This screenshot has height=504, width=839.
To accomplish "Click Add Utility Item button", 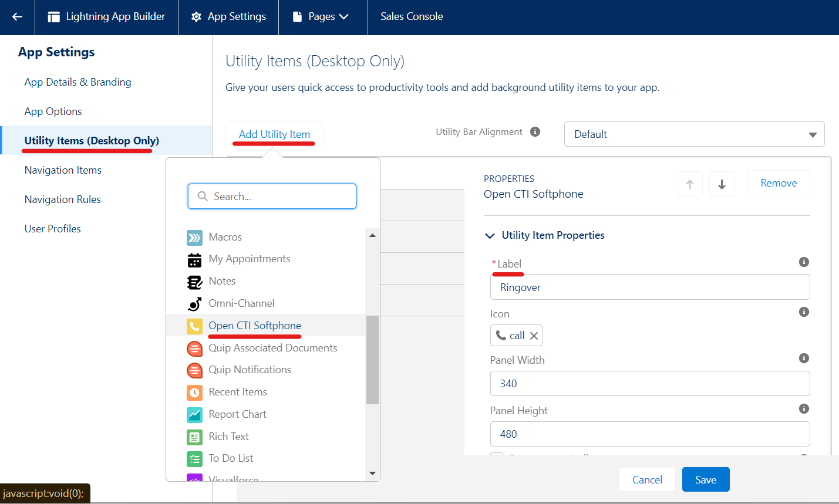I will tap(274, 134).
